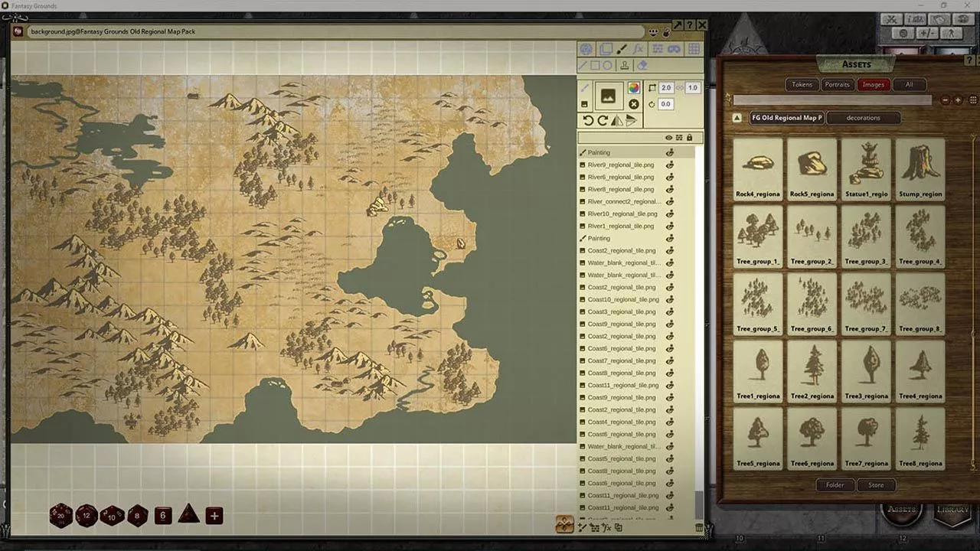Viewport: 980px width, 551px height.
Task: Toggle the scale link chain icon
Action: click(679, 88)
